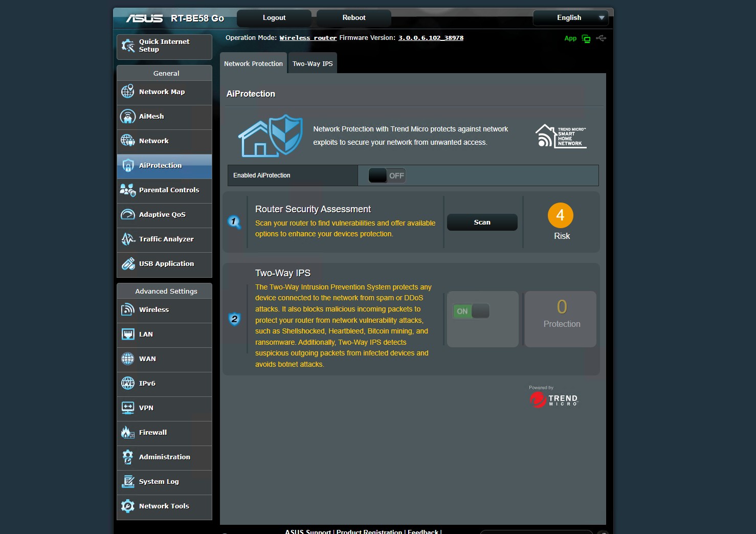Click the AiProtection page heading
The image size is (756, 534).
point(251,94)
